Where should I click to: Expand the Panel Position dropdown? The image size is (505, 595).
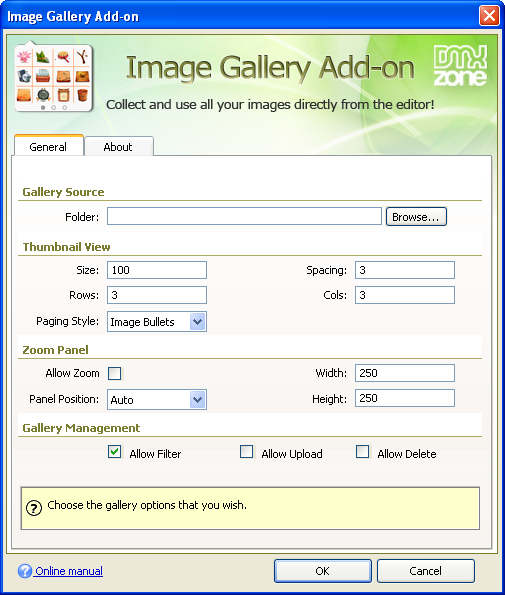pos(157,400)
